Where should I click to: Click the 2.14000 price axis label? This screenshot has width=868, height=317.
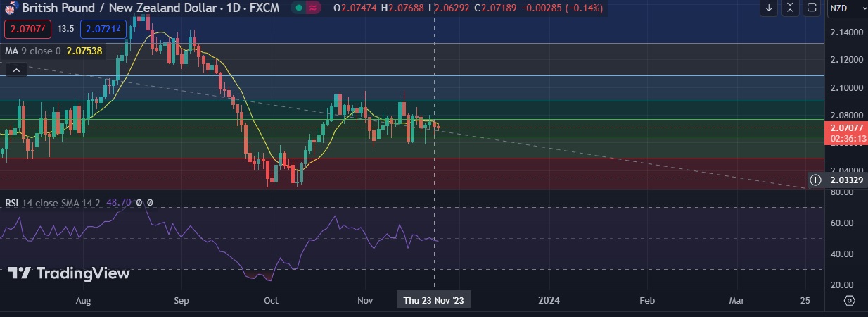click(x=847, y=32)
